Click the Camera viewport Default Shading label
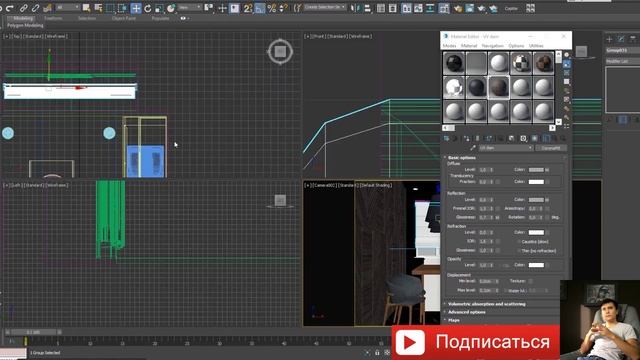This screenshot has width=640, height=360. click(x=376, y=185)
